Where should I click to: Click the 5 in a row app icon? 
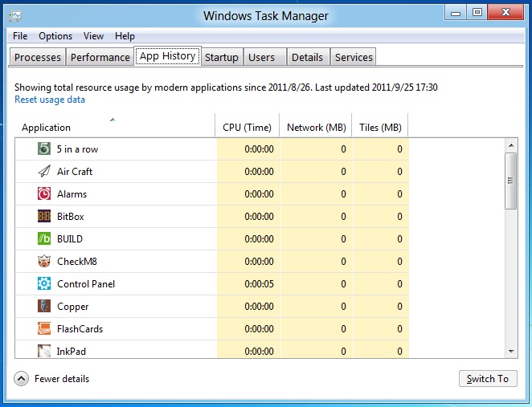44,149
